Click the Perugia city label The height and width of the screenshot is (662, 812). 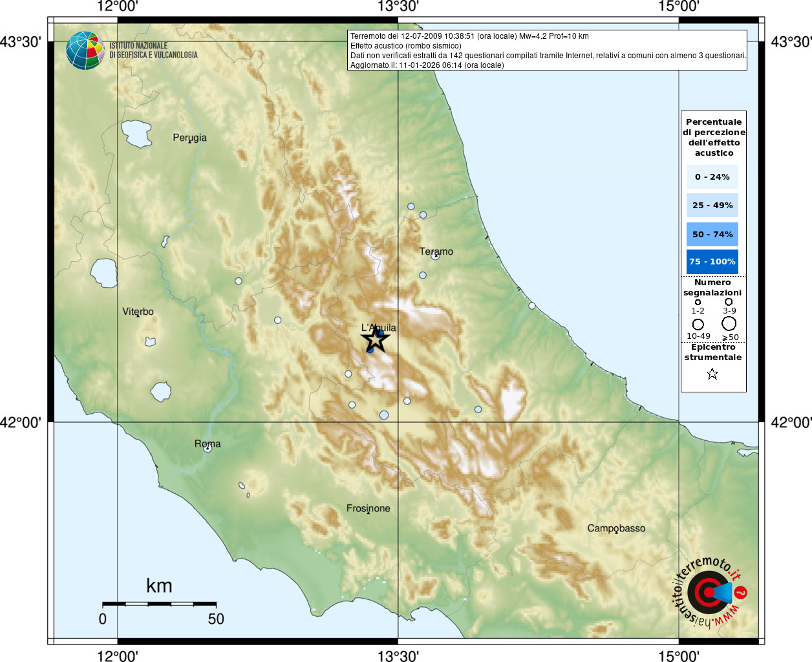coord(189,137)
